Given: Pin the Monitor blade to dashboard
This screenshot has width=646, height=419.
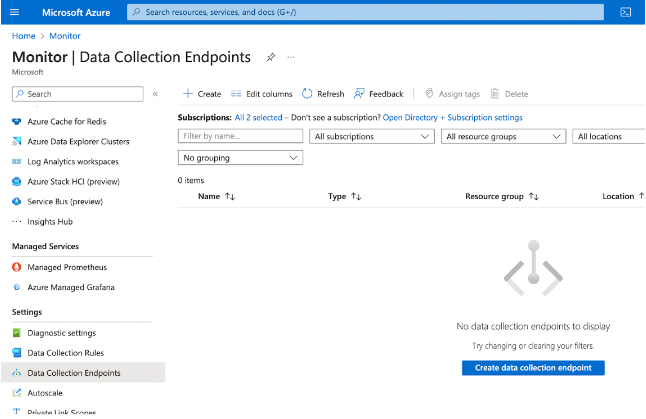Looking at the screenshot, I should pyautogui.click(x=271, y=57).
